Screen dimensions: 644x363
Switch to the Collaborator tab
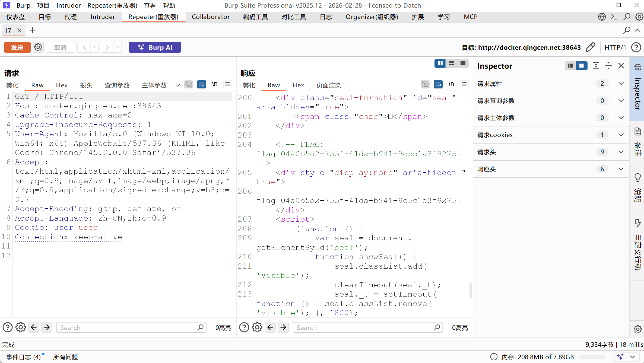pos(211,17)
